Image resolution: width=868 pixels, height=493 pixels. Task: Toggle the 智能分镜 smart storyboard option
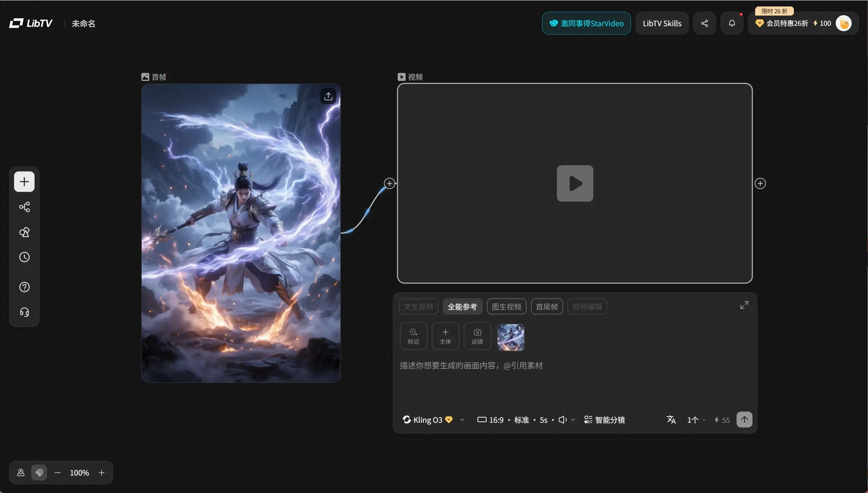click(x=604, y=420)
